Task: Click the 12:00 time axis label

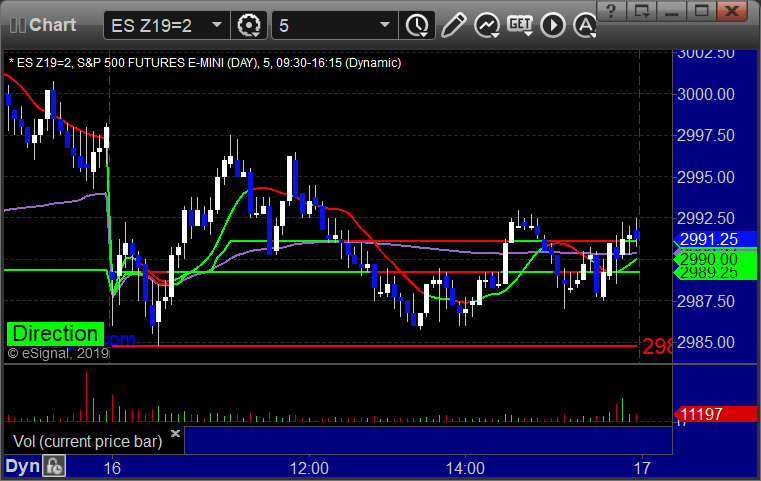Action: point(309,468)
